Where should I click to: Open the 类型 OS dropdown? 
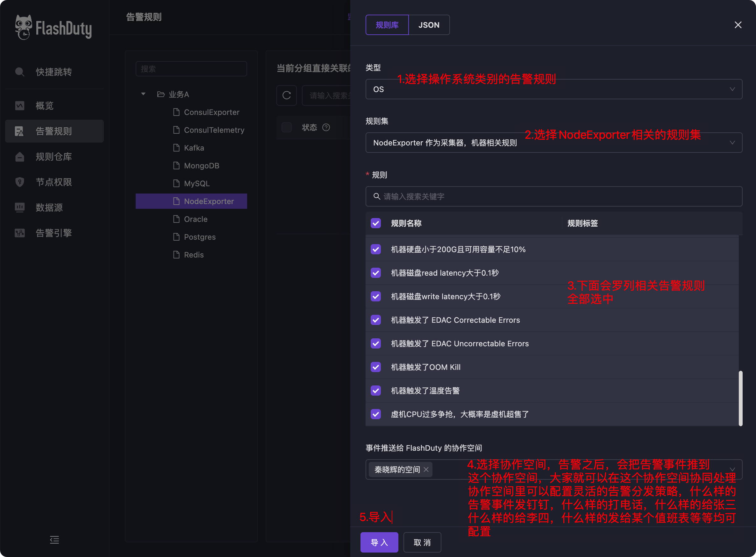point(553,89)
